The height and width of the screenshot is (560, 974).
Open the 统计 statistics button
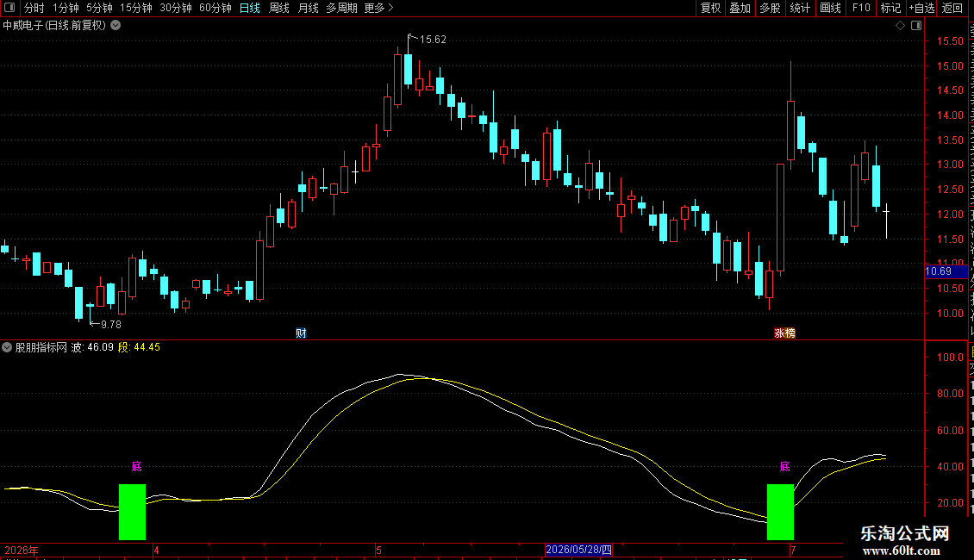(x=799, y=8)
